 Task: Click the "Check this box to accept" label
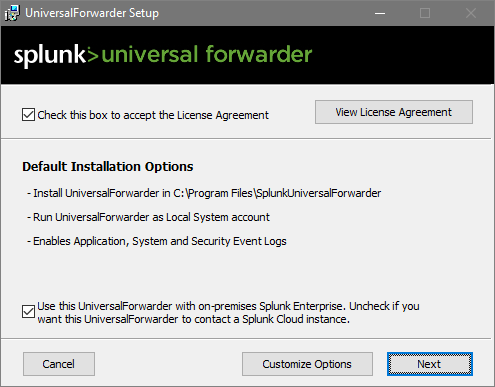coord(153,115)
